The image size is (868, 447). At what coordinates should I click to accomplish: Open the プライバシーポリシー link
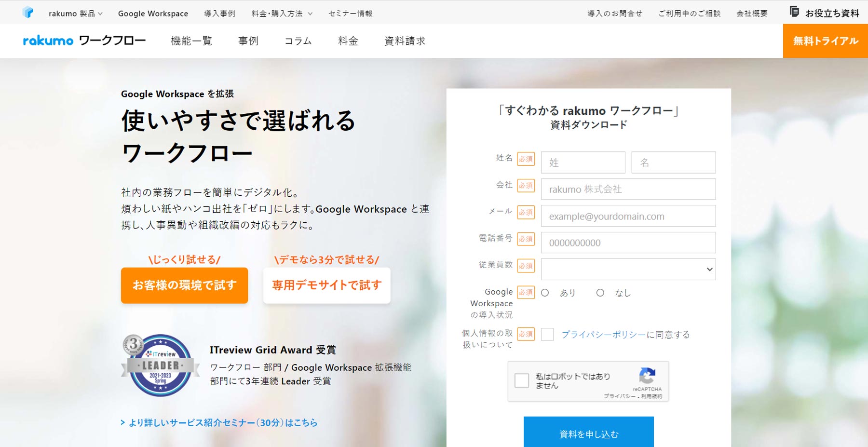(x=604, y=335)
